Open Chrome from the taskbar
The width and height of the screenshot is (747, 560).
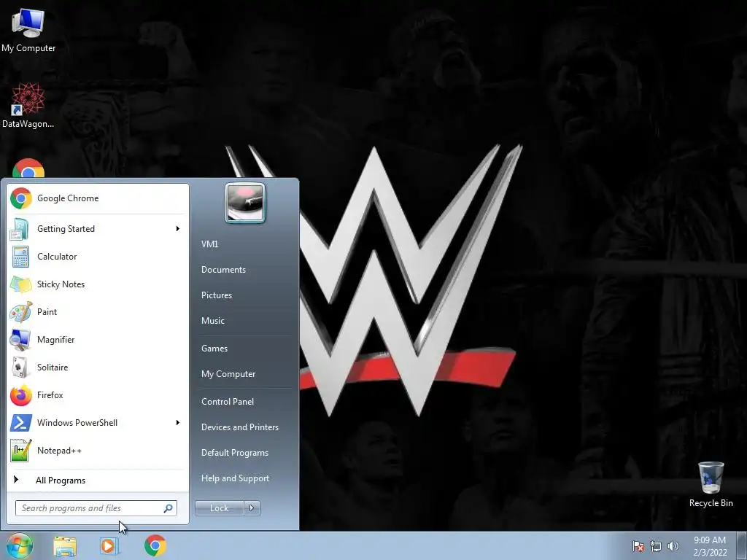pyautogui.click(x=155, y=545)
